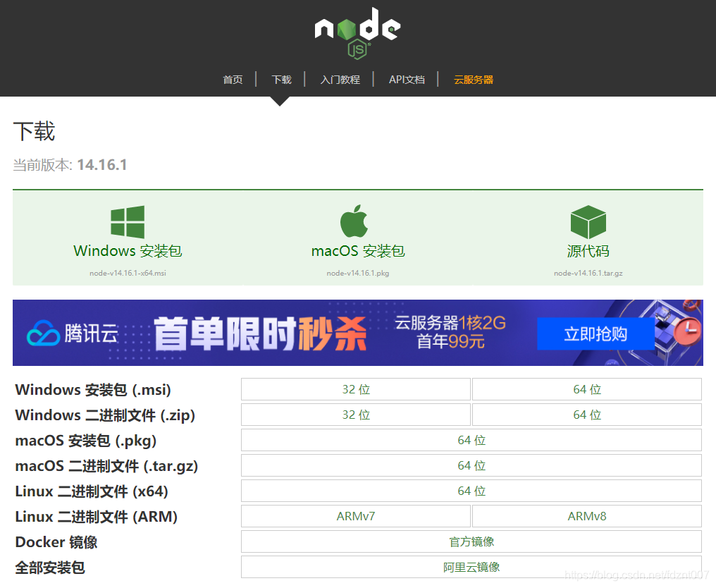Image resolution: width=716 pixels, height=588 pixels.
Task: Download Linux x64 64 位 binary
Action: coord(471,491)
